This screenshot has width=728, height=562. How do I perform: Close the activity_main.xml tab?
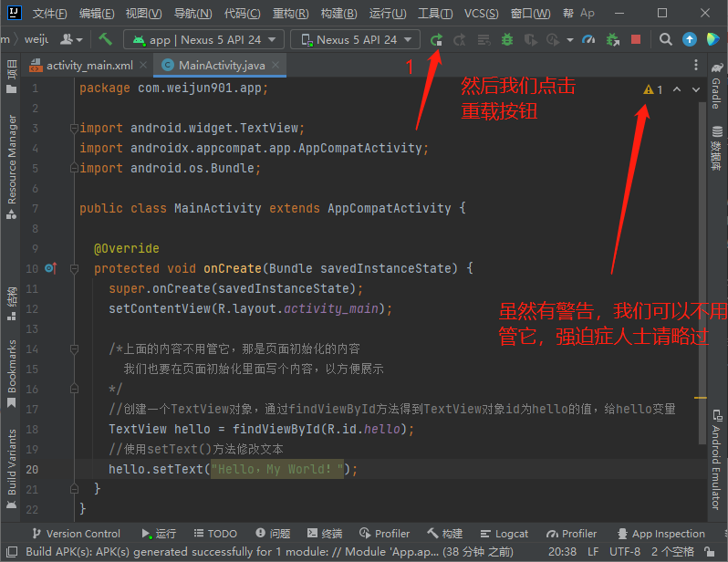click(143, 65)
